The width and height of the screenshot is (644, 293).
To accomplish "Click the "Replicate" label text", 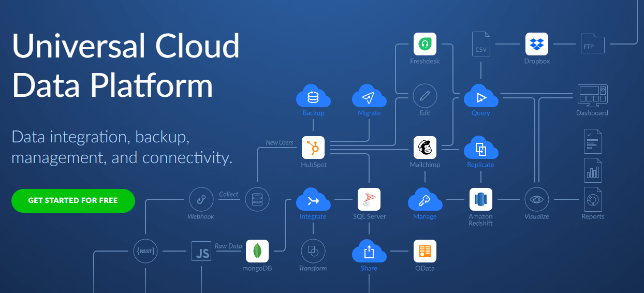I will (x=481, y=165).
